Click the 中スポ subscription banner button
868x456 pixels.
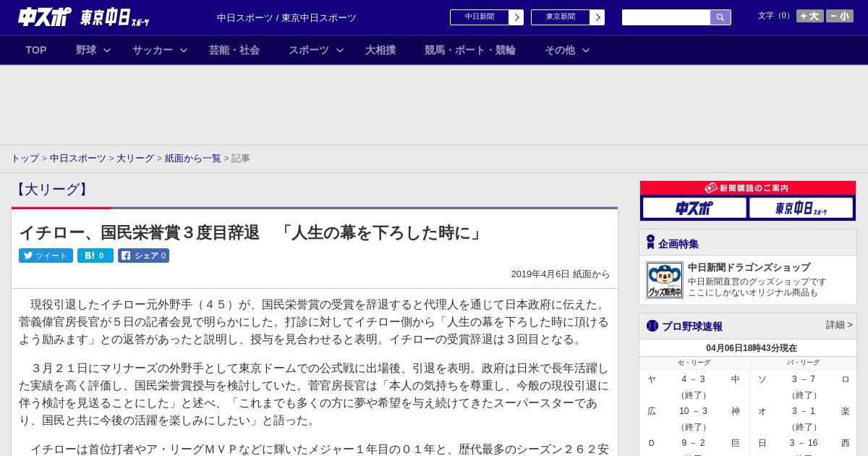[x=694, y=208]
